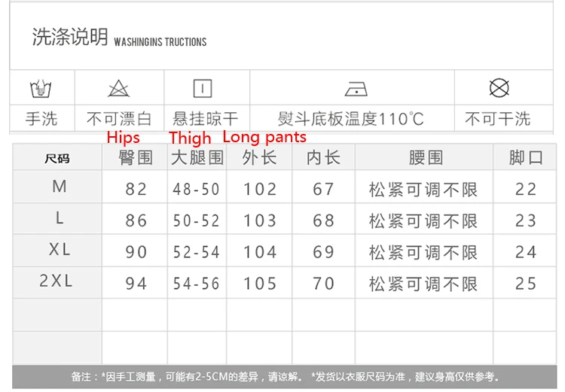Click 松紧可调不限 in the L row
Image resolution: width=565 pixels, height=392 pixels.
tap(423, 220)
